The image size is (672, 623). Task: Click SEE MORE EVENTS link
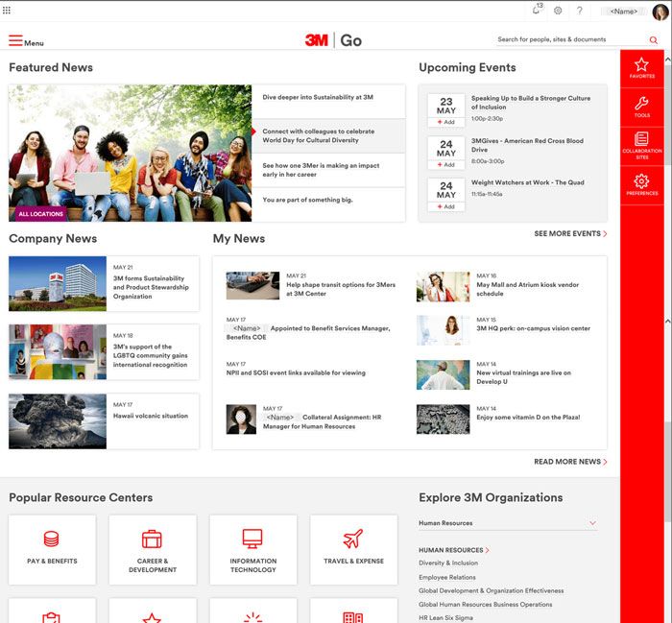coord(570,233)
